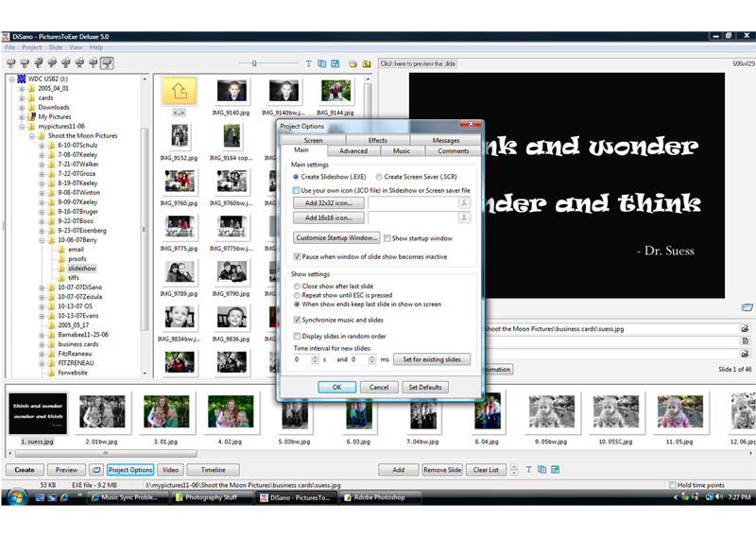Image resolution: width=756 pixels, height=540 pixels.
Task: Click the 'T' icon right of Clear List
Action: click(x=515, y=469)
